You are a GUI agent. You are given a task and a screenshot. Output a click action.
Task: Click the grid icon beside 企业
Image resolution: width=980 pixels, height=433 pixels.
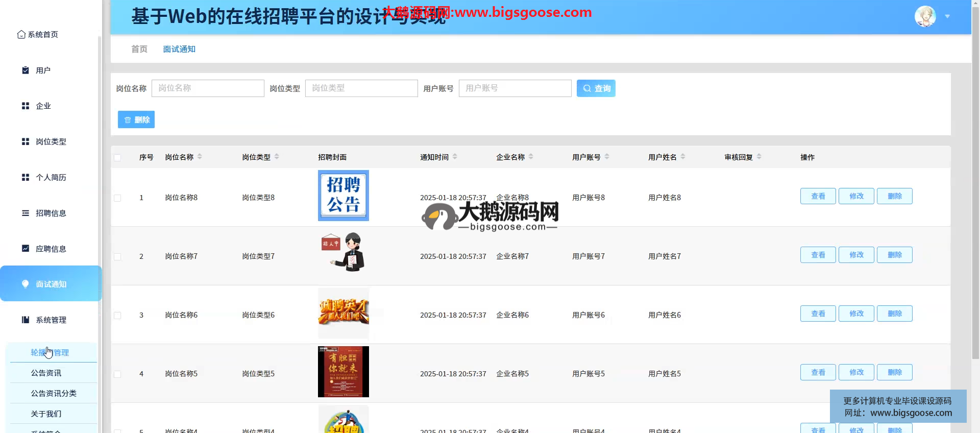coord(26,106)
